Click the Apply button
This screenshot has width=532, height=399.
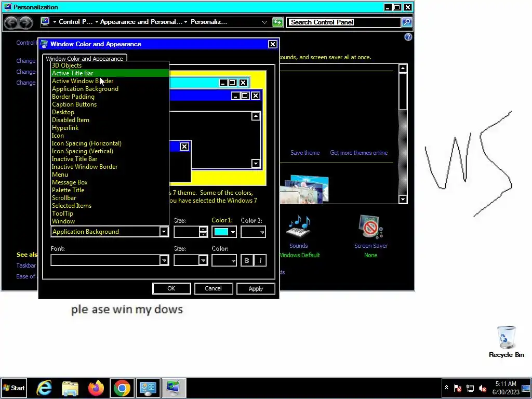point(256,288)
